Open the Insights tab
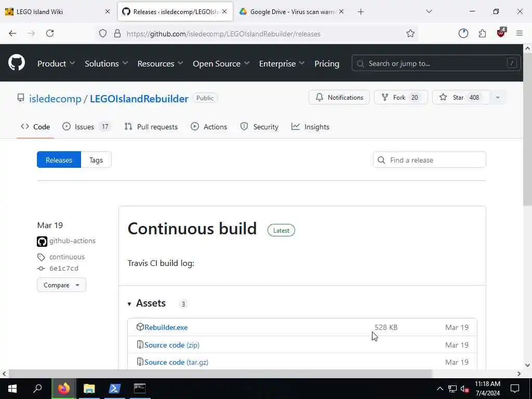This screenshot has width=532, height=399. 310,127
